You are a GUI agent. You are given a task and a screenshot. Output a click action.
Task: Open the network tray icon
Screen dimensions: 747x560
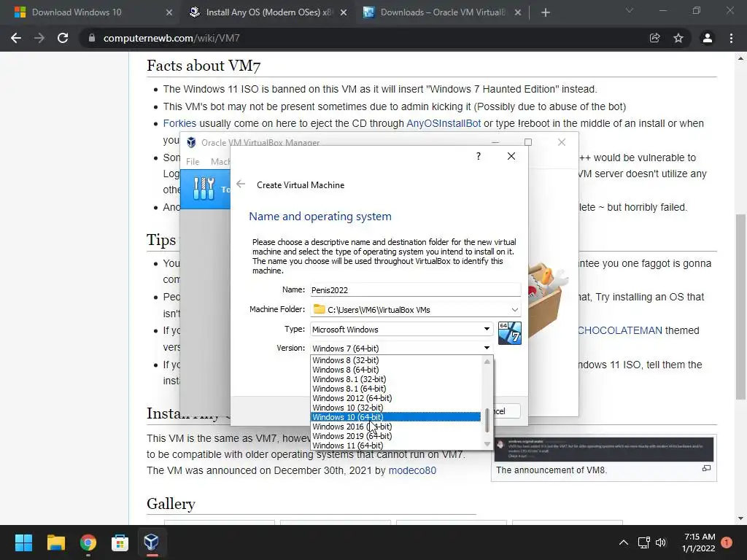[x=643, y=542]
